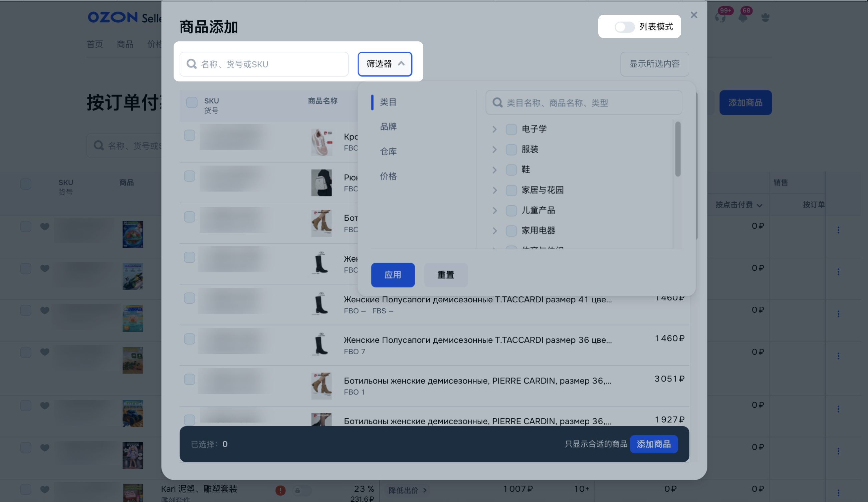Tick the select-all checkbox beside SKU header
868x502 pixels.
click(192, 102)
